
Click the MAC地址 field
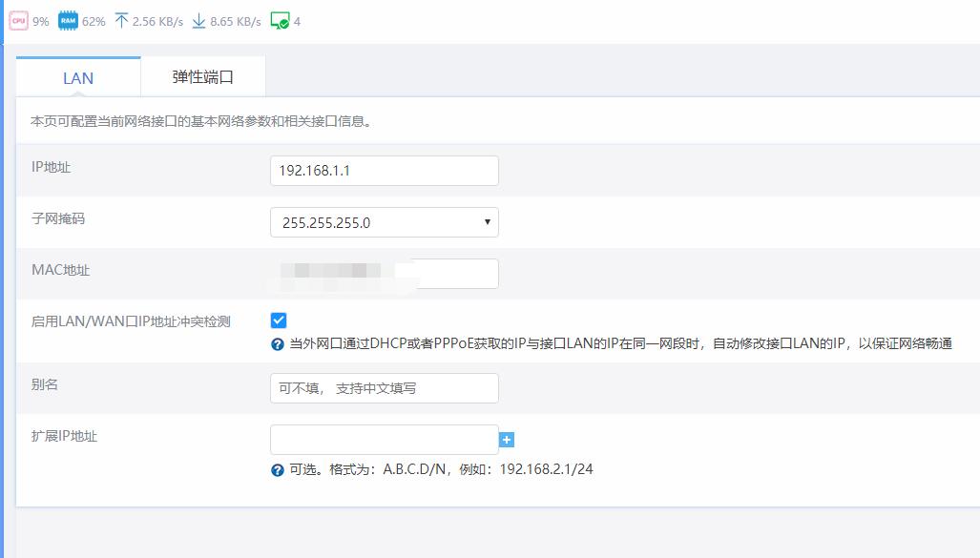coord(385,273)
